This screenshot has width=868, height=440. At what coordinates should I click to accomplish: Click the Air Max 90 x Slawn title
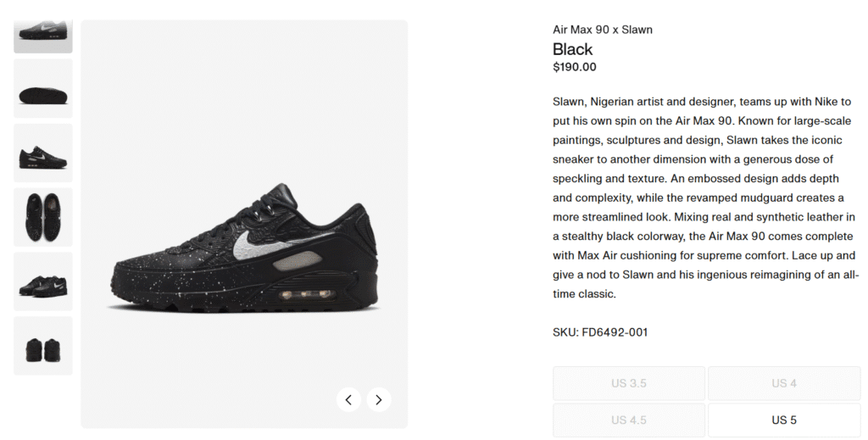(x=603, y=30)
